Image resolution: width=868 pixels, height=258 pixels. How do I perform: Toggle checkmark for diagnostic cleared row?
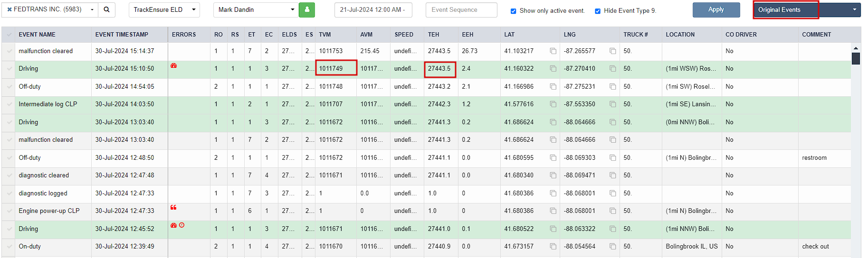point(9,175)
